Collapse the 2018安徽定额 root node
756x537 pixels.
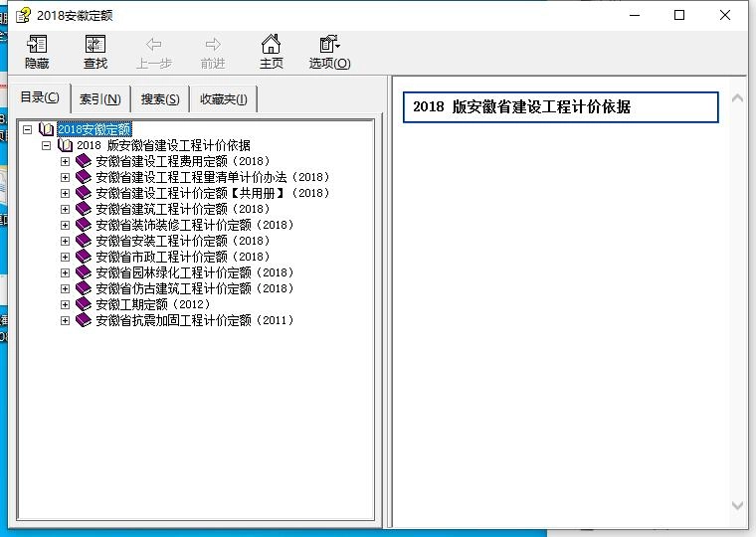pyautogui.click(x=27, y=129)
